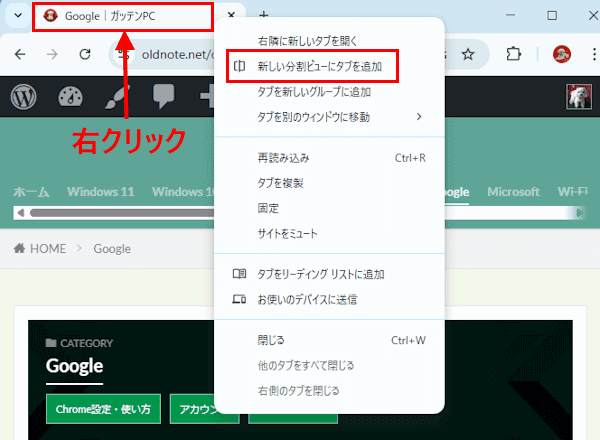Screen dimensions: 600x440
Task: Expand タブを別のウィンドウに移動 submenu
Action: pyautogui.click(x=329, y=117)
